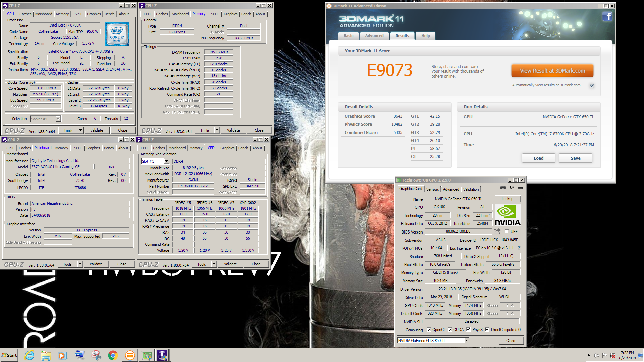Open Bench tab in Mainboard CPU-Z window
The image size is (644, 362).
point(109,148)
